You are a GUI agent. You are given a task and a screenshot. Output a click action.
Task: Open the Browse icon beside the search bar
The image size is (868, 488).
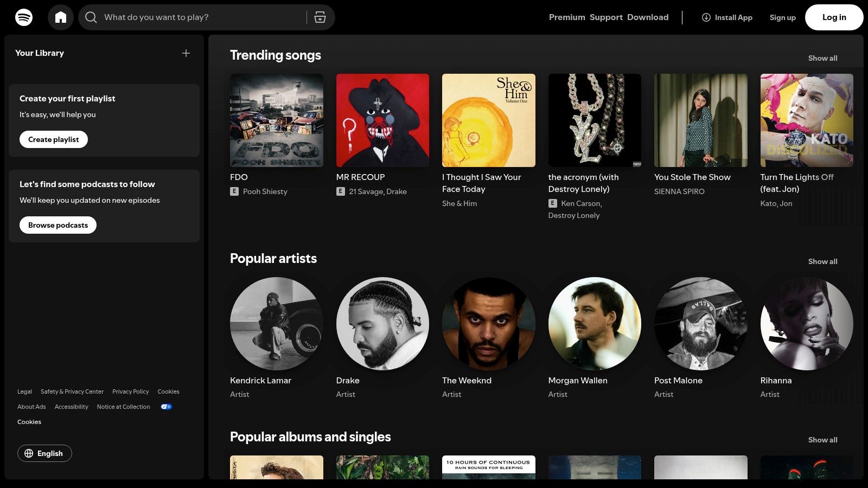[320, 17]
